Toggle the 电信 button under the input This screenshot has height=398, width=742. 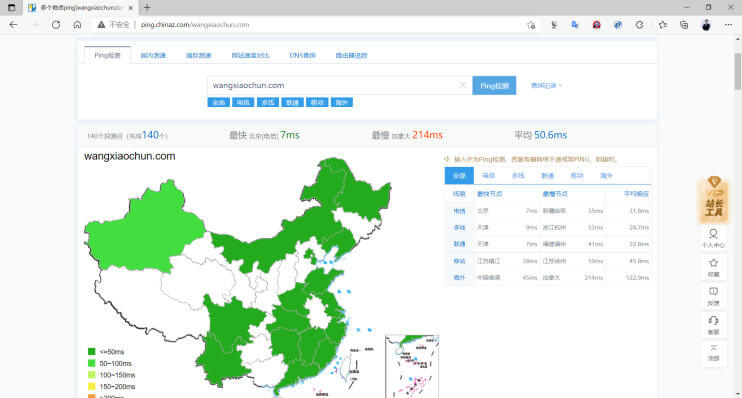[x=243, y=102]
